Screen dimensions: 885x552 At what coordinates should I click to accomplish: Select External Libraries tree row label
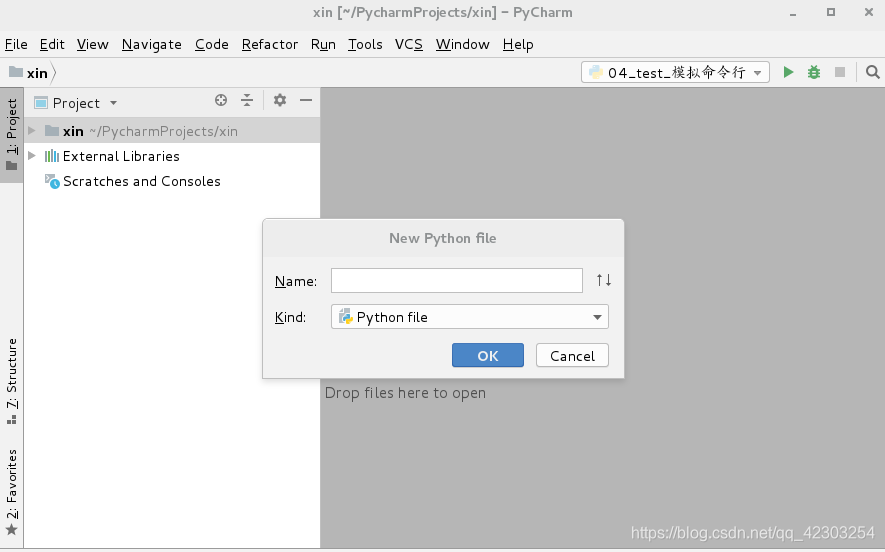(x=121, y=156)
